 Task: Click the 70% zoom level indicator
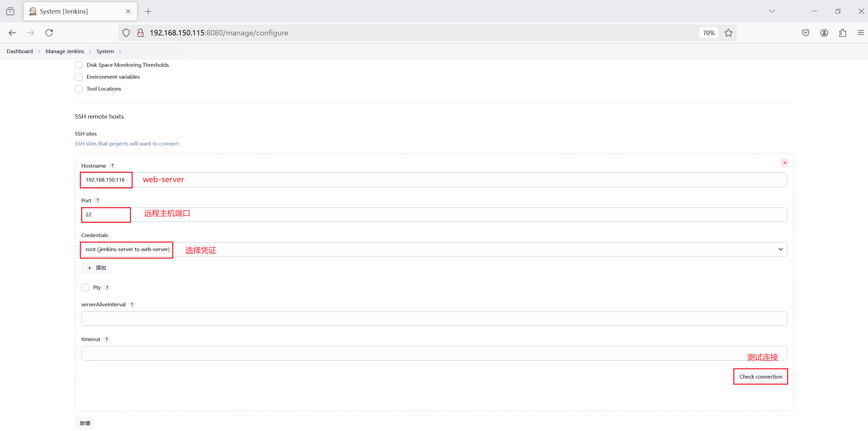click(709, 33)
